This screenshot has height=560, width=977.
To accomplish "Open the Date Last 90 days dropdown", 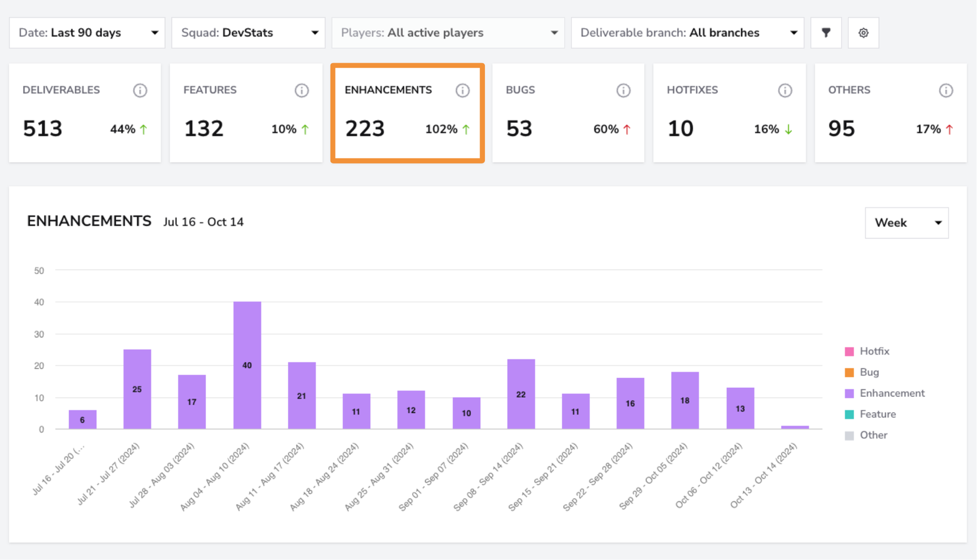I will click(x=87, y=33).
